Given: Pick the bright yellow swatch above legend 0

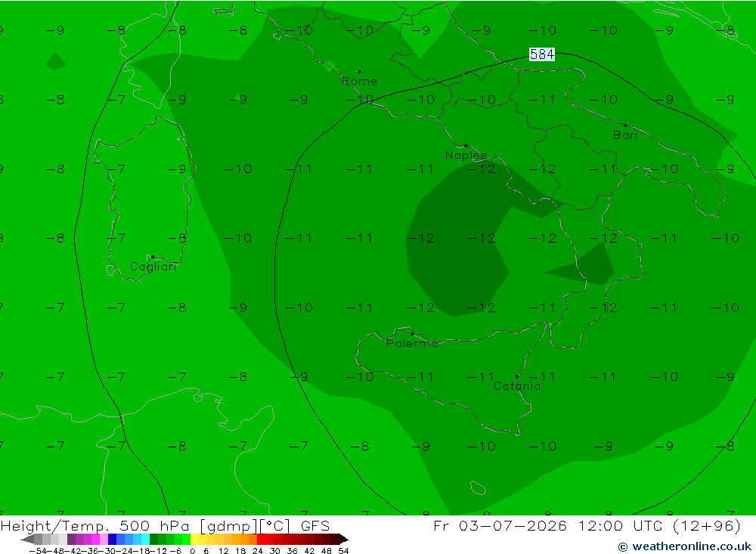Looking at the screenshot, I should coord(195,540).
